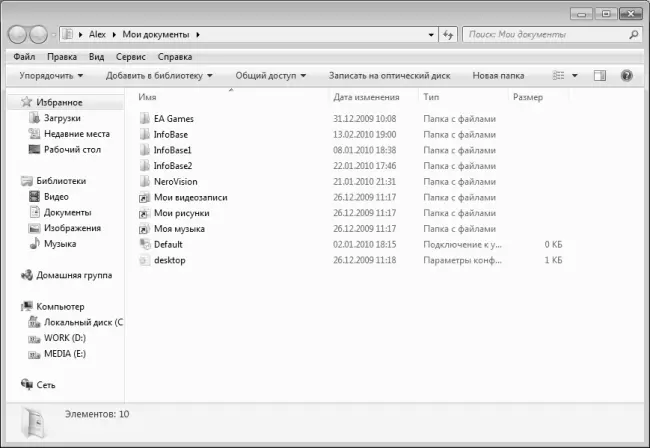Click the folder thumbnail in details pane
This screenshot has height=448, width=650.
33,423
